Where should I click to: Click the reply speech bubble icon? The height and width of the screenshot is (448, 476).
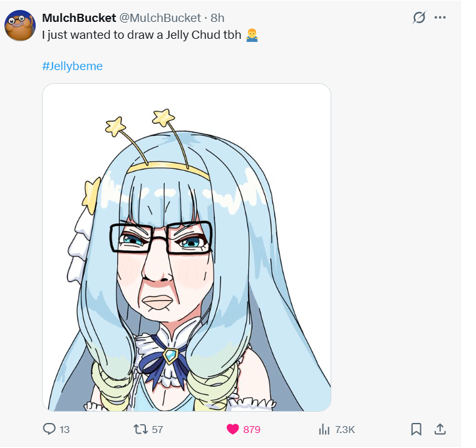[x=49, y=429]
